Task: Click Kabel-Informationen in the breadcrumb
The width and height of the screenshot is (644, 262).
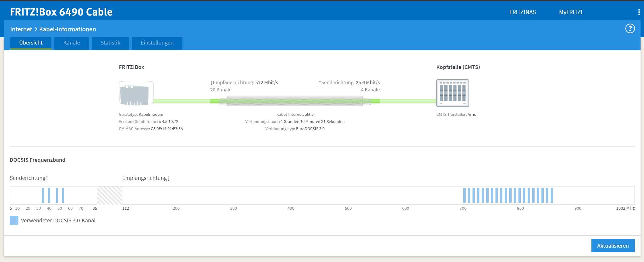Action: tap(68, 29)
